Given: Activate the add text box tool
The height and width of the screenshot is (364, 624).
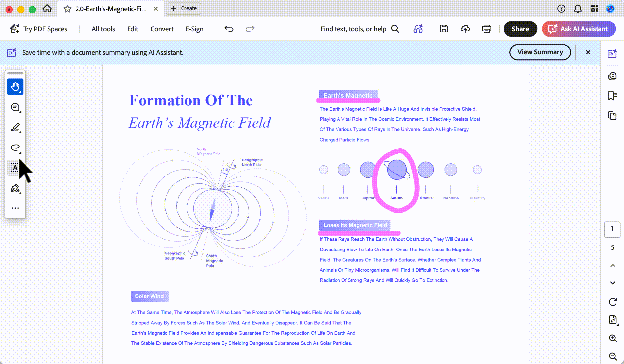Looking at the screenshot, I should 14,168.
